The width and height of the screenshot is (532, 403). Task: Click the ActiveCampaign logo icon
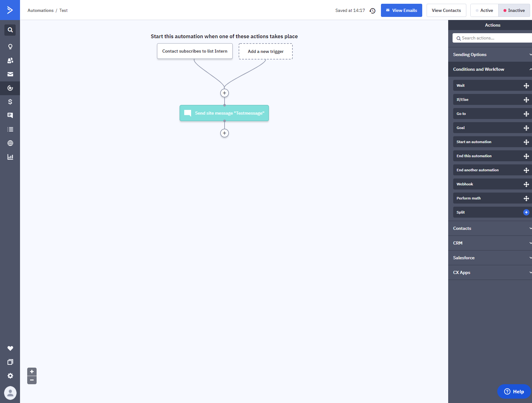click(x=10, y=10)
